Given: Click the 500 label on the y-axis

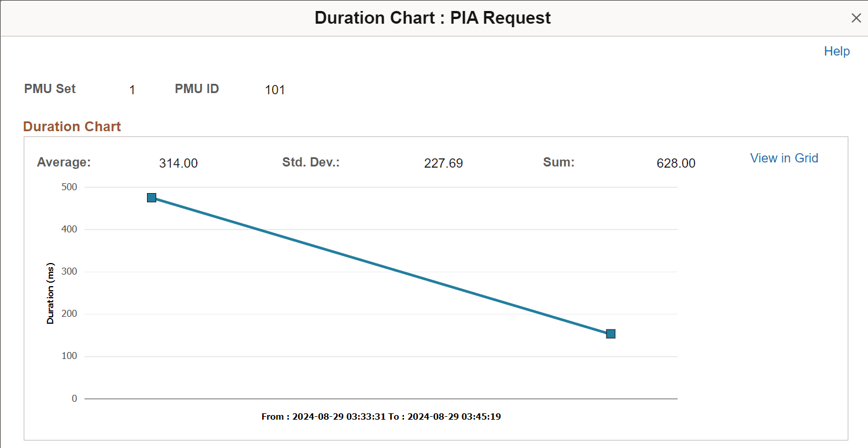Looking at the screenshot, I should click(69, 187).
